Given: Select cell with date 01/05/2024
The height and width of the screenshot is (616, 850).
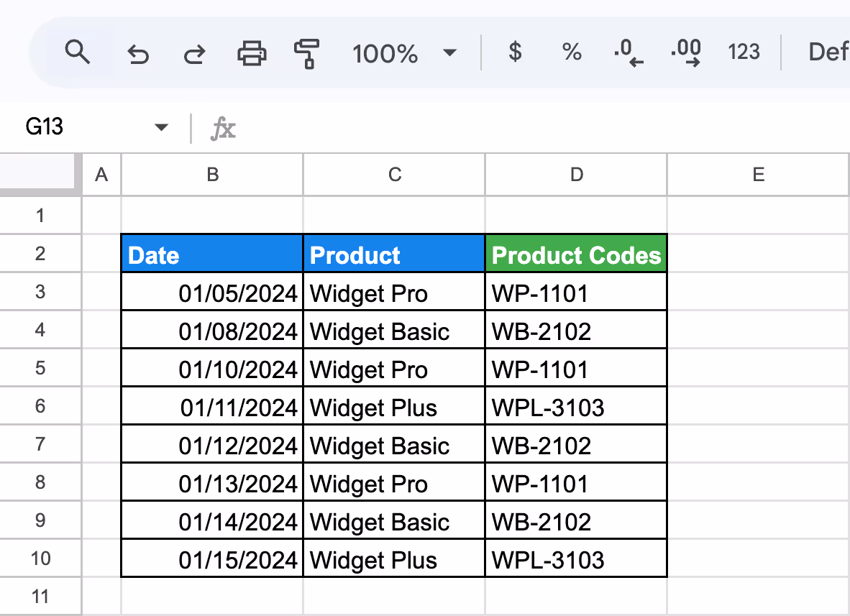Looking at the screenshot, I should 212,292.
